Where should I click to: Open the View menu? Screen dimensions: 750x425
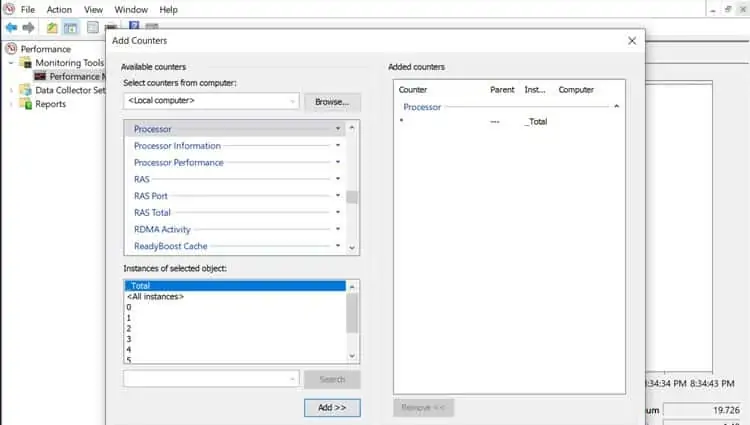point(93,10)
